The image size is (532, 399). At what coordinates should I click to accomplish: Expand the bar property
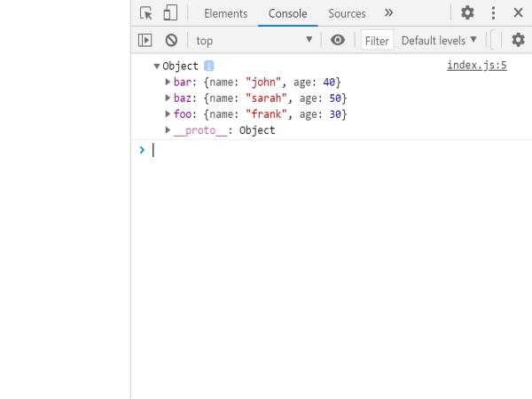[168, 82]
